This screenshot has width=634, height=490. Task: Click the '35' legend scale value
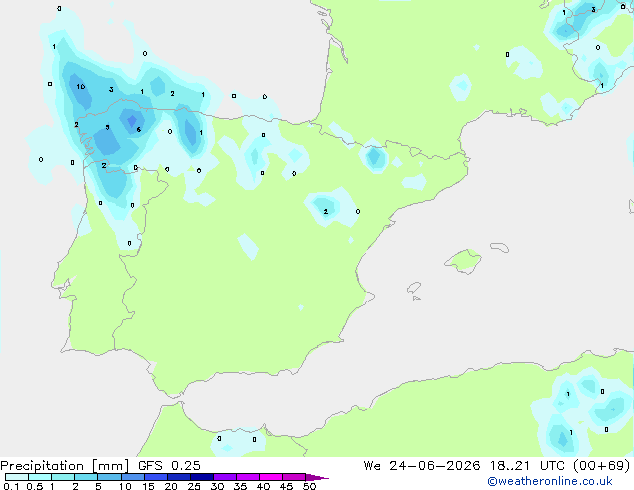[240, 486]
